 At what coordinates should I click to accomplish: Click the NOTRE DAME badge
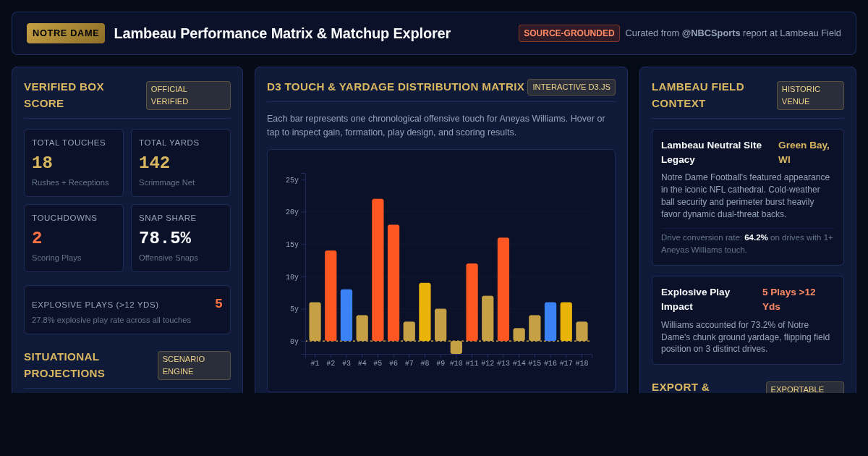pyautogui.click(x=66, y=33)
